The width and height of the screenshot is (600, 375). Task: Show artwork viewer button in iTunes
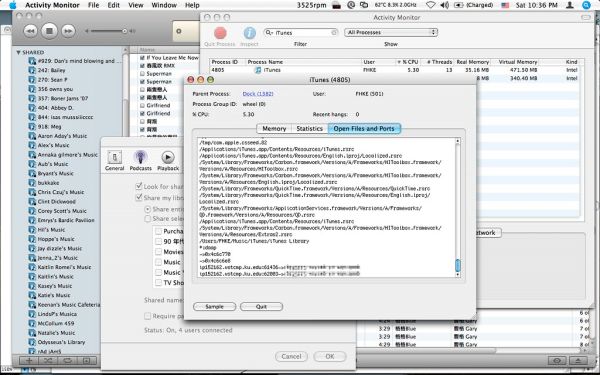coord(87,360)
